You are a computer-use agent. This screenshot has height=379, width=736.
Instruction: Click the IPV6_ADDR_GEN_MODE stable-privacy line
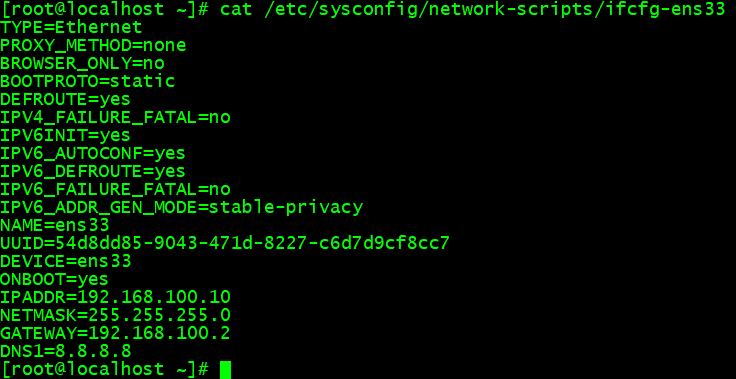(182, 208)
